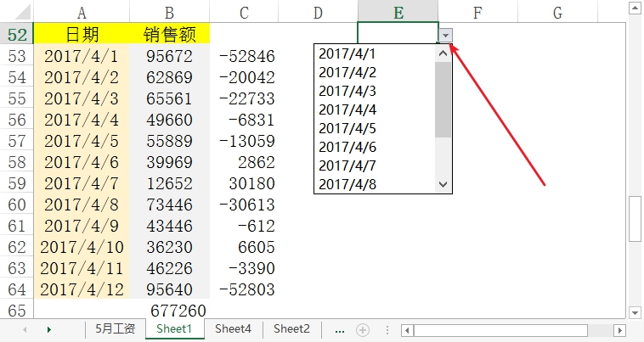Select column D header
This screenshot has width=644, height=342.
[x=318, y=12]
